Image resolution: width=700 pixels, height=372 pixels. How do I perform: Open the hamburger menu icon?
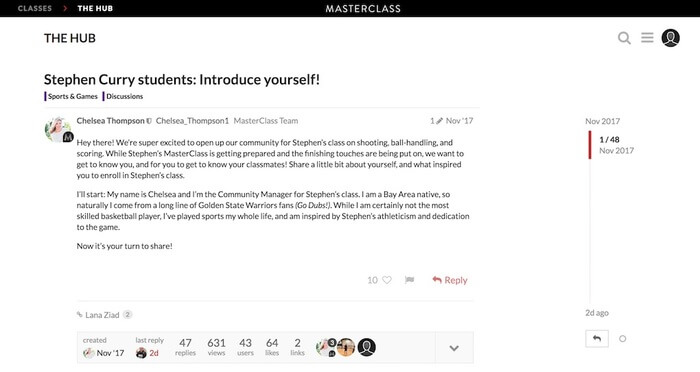647,38
